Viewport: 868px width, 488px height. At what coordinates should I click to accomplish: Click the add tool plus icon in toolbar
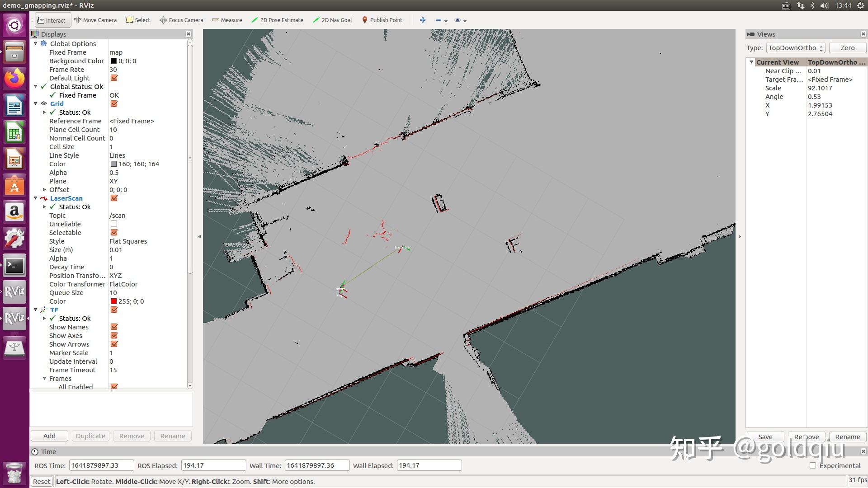[422, 20]
